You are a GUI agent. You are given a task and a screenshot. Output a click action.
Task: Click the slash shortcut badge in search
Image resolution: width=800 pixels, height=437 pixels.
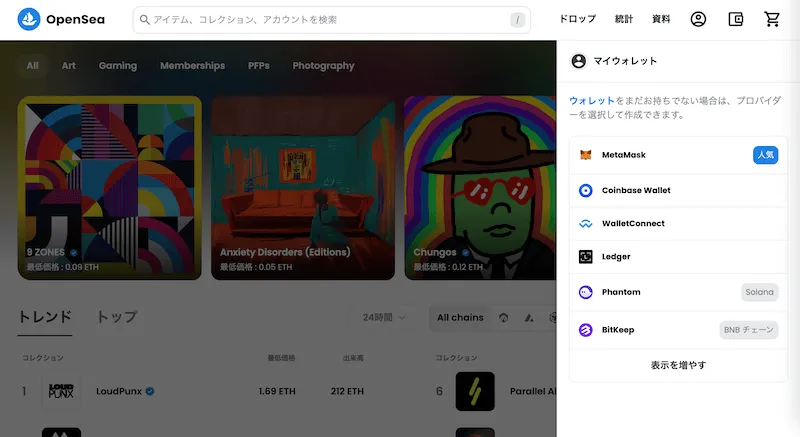517,20
